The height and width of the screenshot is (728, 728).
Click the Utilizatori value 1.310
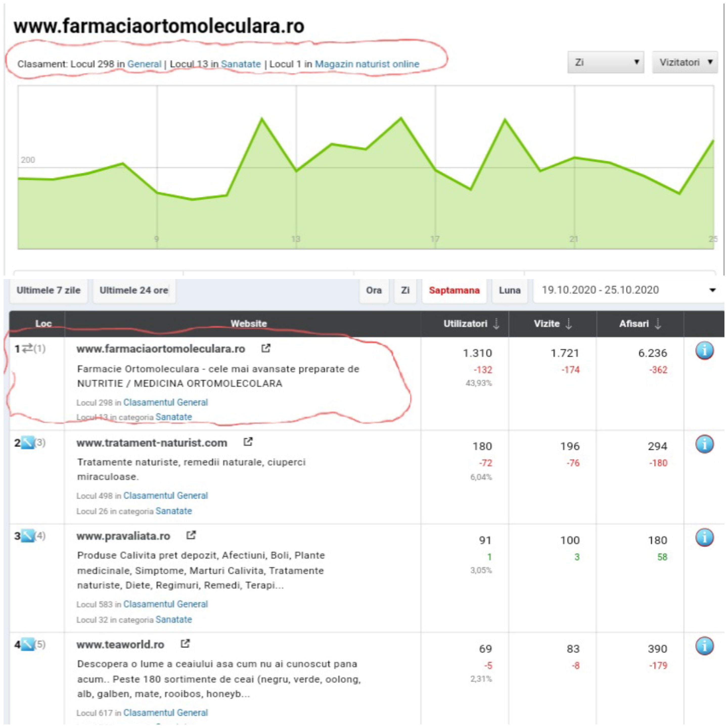coord(477,353)
